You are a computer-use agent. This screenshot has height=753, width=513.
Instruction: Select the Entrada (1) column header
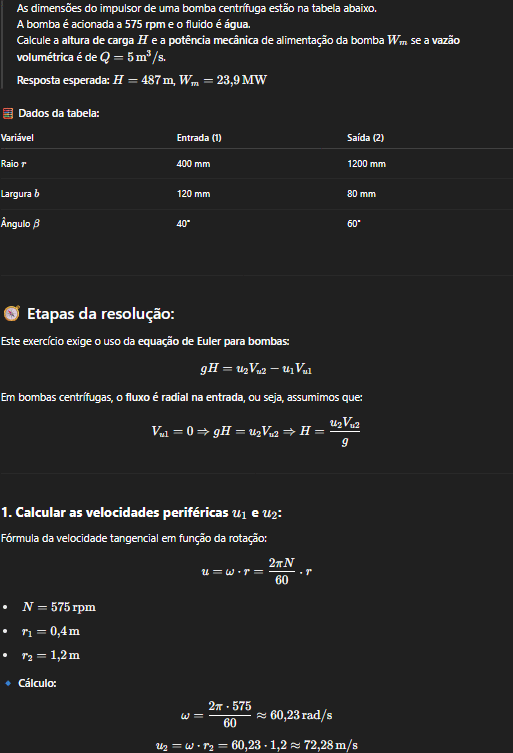(x=199, y=138)
